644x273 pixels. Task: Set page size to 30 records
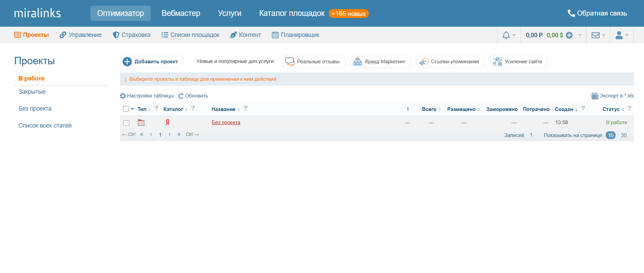click(623, 135)
